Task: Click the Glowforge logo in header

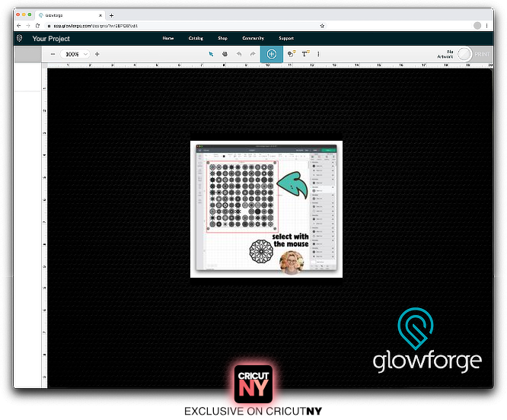Action: point(20,38)
